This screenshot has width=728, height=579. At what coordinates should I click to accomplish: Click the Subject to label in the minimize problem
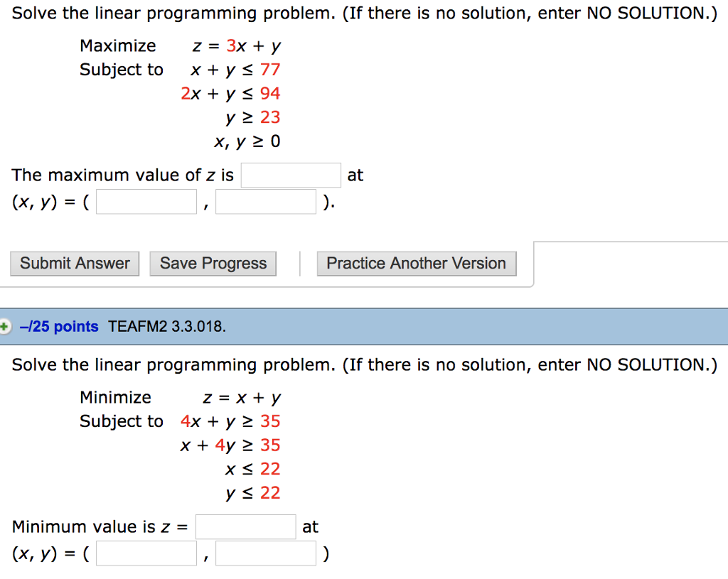[x=121, y=421]
